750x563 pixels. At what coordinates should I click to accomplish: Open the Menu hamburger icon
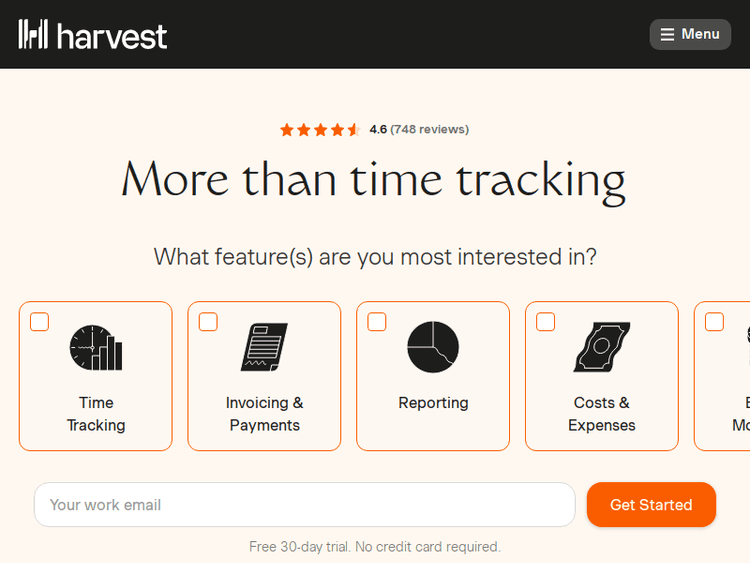pyautogui.click(x=667, y=34)
